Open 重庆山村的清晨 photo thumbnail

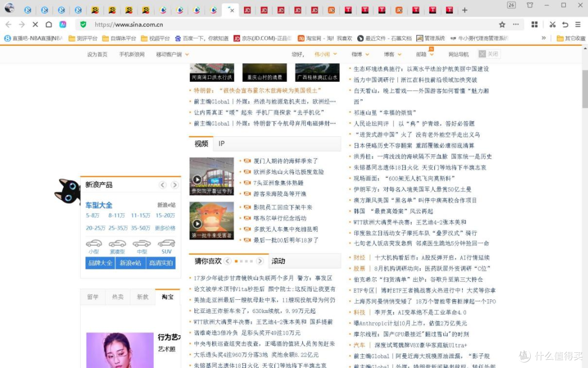point(265,73)
